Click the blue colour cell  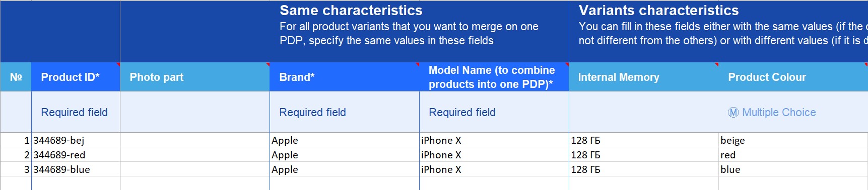coord(793,169)
